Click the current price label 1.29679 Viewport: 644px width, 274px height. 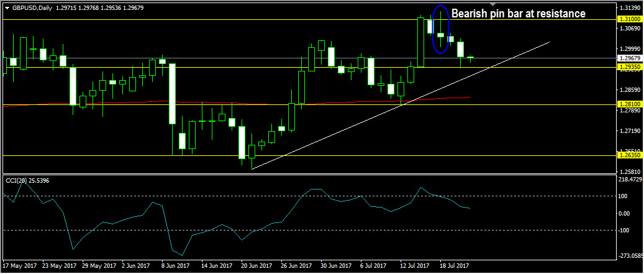click(x=629, y=58)
